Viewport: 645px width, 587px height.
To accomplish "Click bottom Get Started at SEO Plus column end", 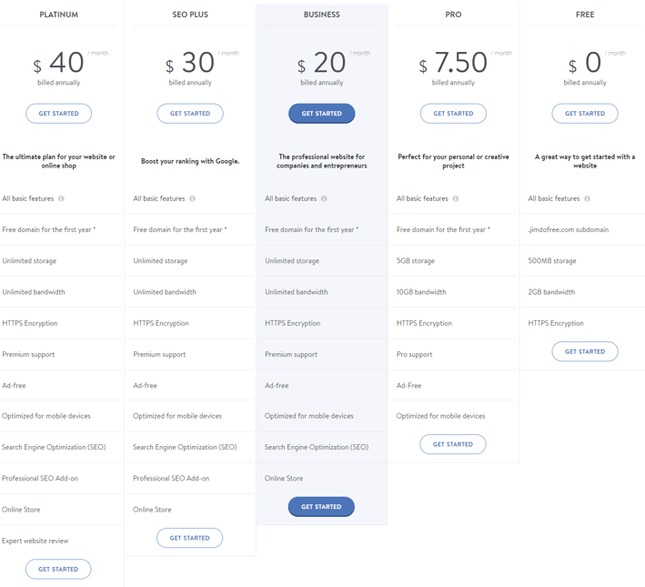I will click(190, 538).
